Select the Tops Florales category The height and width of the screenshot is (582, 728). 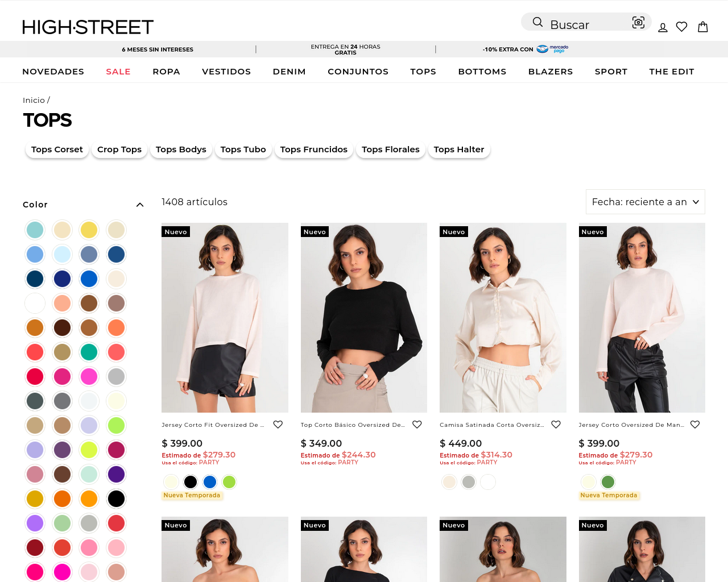[390, 149]
